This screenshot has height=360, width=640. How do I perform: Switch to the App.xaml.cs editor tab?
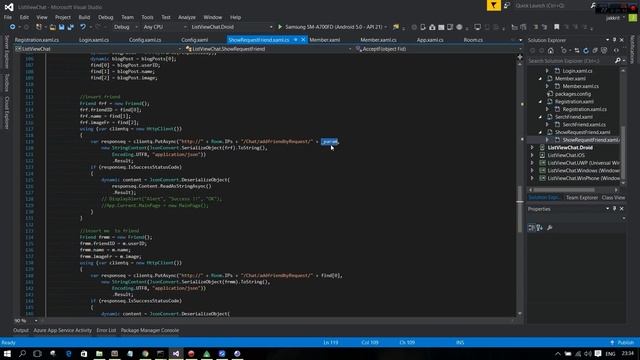(x=429, y=40)
